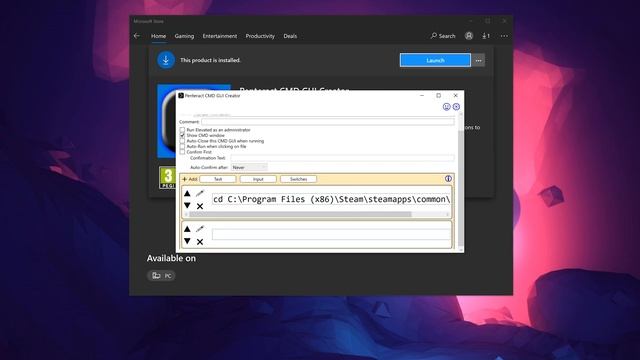The width and height of the screenshot is (640, 360).
Task: Switch to the Gaming tab
Action: pyautogui.click(x=184, y=36)
